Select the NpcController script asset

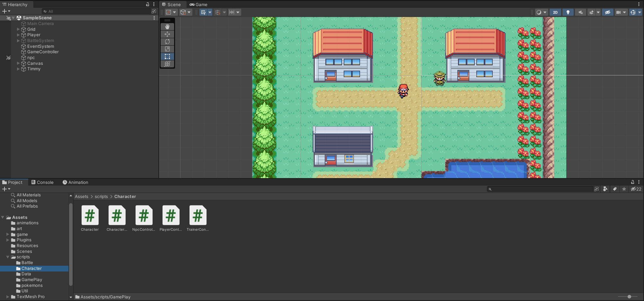[x=144, y=218]
